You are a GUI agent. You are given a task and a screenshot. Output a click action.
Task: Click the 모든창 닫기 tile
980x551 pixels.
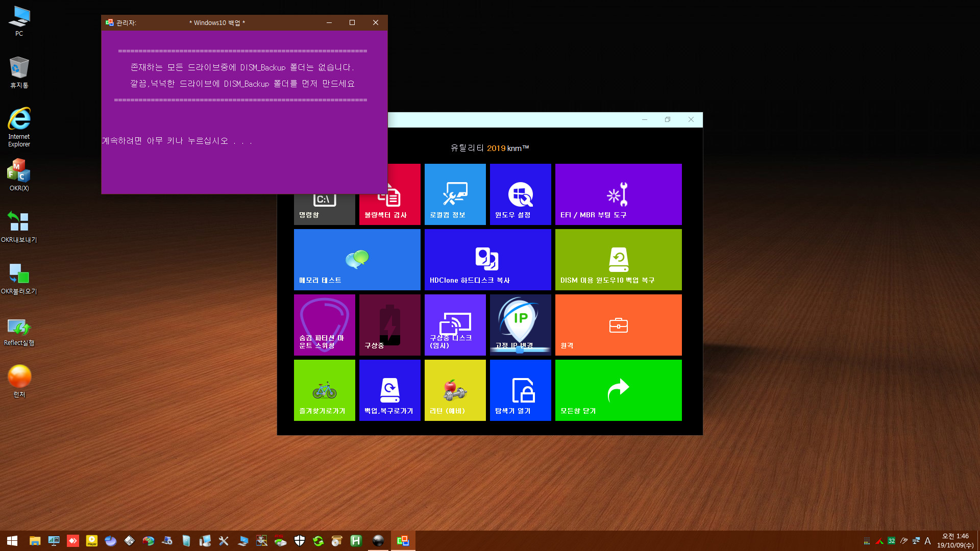coord(618,390)
